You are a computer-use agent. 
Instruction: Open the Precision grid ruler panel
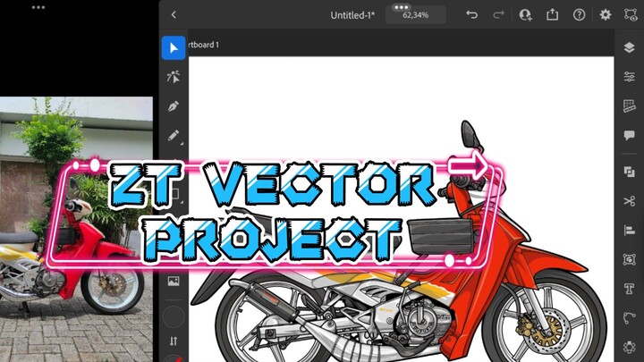click(x=629, y=105)
